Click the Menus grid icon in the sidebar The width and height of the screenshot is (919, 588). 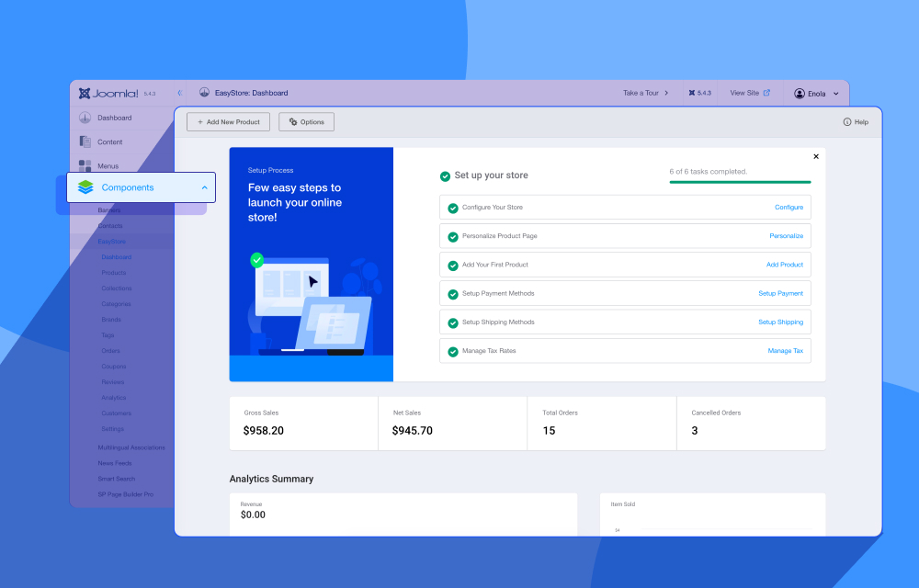85,165
